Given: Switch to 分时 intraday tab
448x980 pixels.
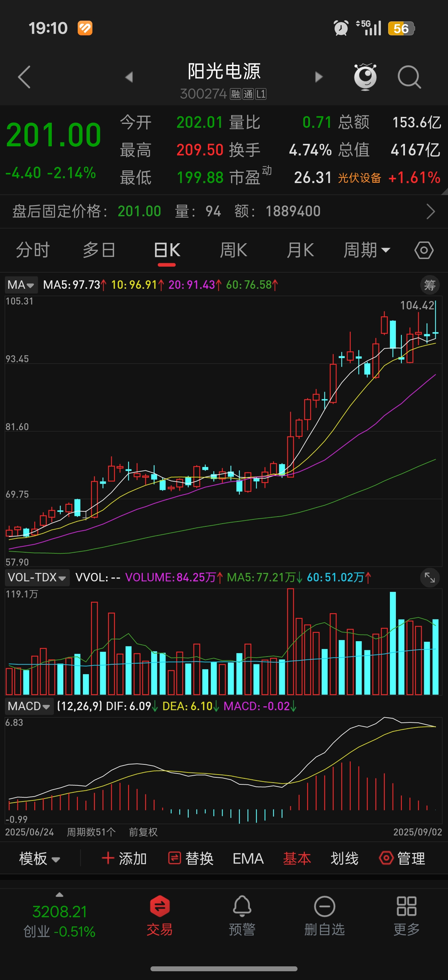Looking at the screenshot, I should (x=33, y=250).
